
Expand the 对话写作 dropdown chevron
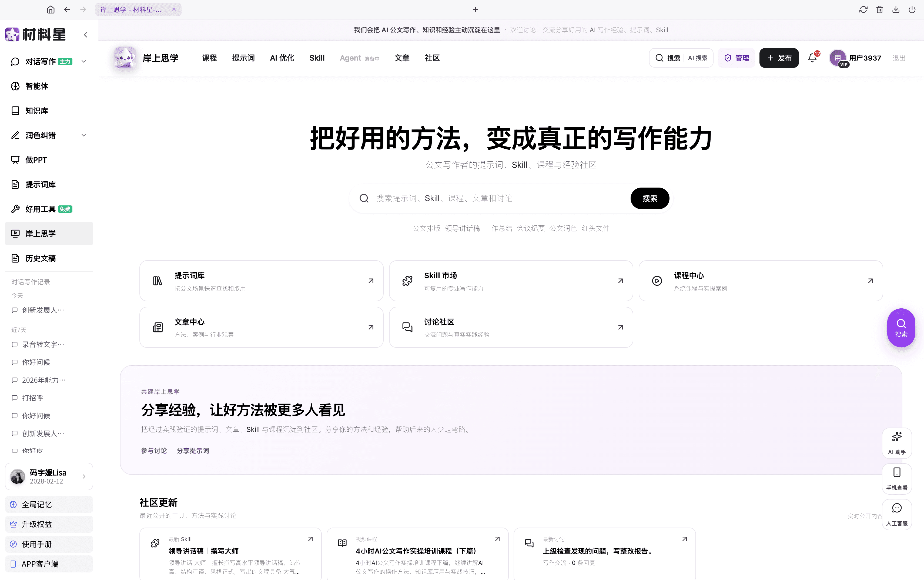coord(84,61)
